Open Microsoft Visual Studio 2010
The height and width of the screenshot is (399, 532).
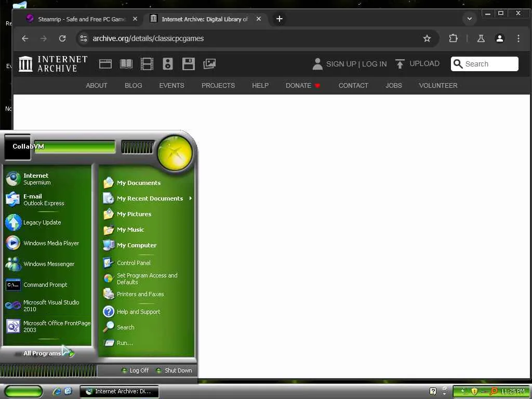[x=47, y=305]
